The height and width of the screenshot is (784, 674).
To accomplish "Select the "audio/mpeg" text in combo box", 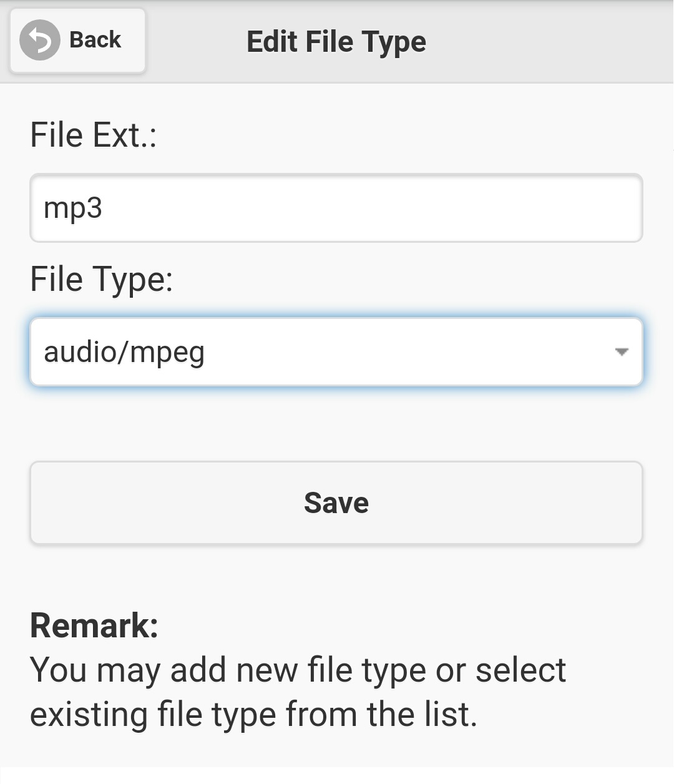I will (x=124, y=352).
